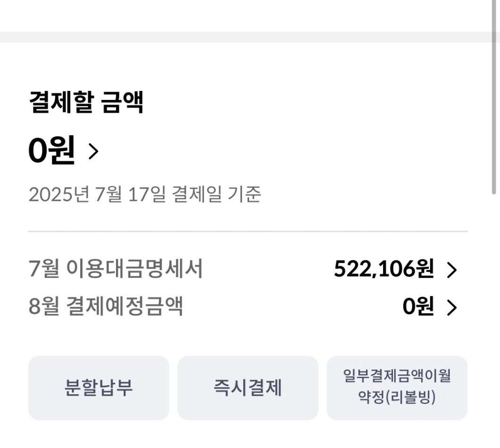Tap the arrow beside 8월 결제예정금액 0원
The height and width of the screenshot is (448, 500).
click(x=452, y=307)
